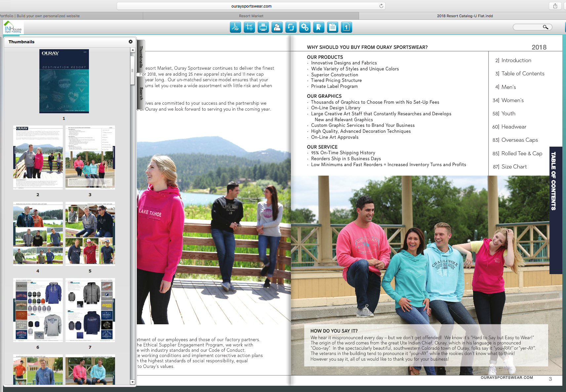The width and height of the screenshot is (566, 392).
Task: Click the ouraysportswear.com address bar
Action: 251,6
